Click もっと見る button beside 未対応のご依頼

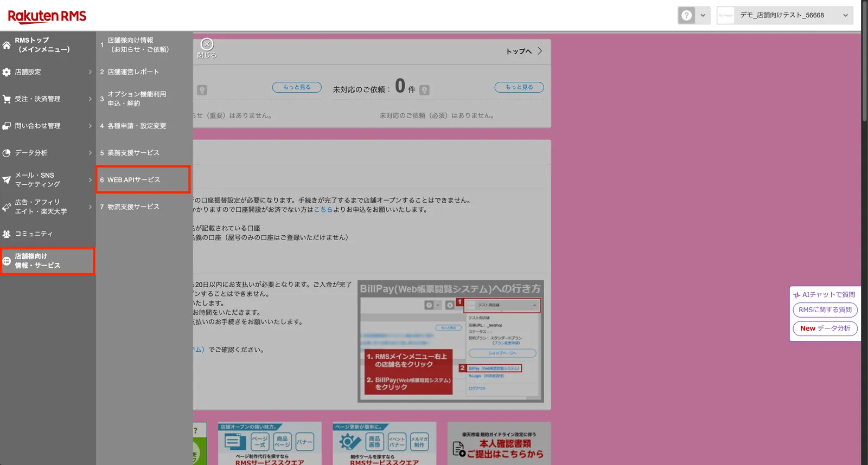pyautogui.click(x=519, y=87)
